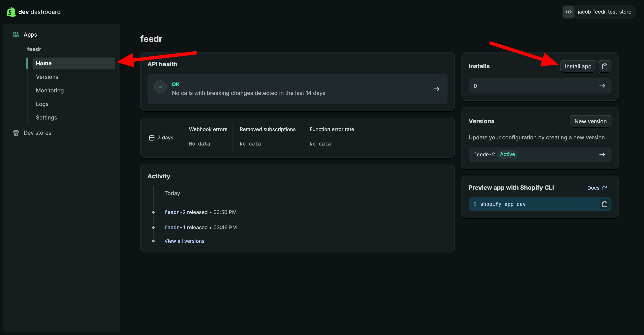Open Docs external link
Image resolution: width=644 pixels, height=335 pixels.
pyautogui.click(x=597, y=188)
